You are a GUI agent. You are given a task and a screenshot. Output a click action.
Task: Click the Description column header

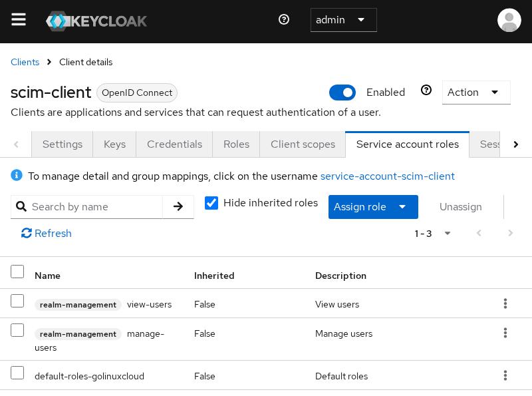click(x=340, y=276)
